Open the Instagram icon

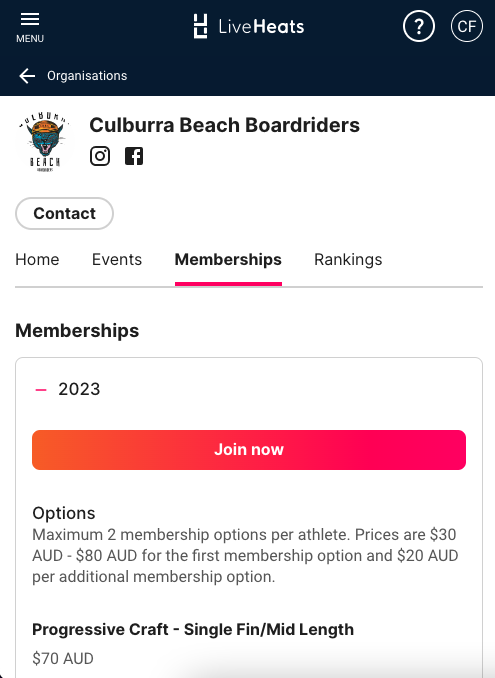point(100,156)
